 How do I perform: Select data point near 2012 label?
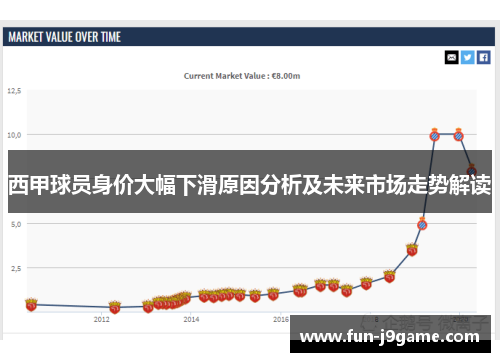[115, 307]
